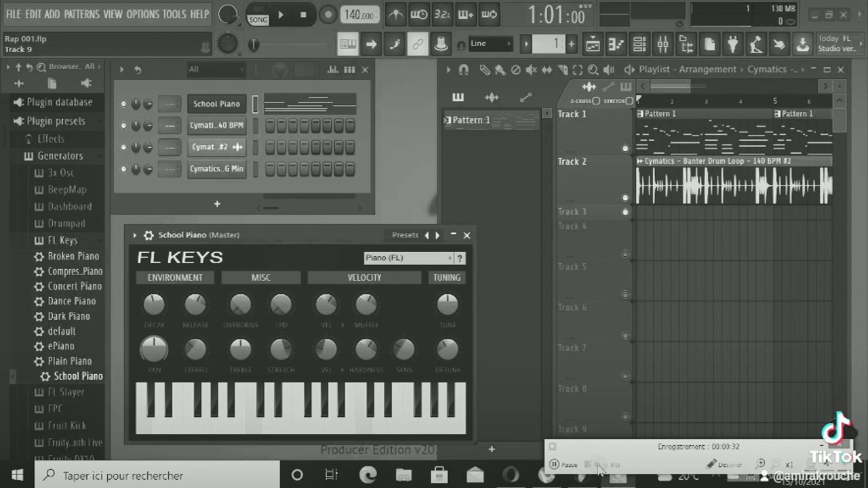Mute the School Piano channel LED

coord(123,104)
